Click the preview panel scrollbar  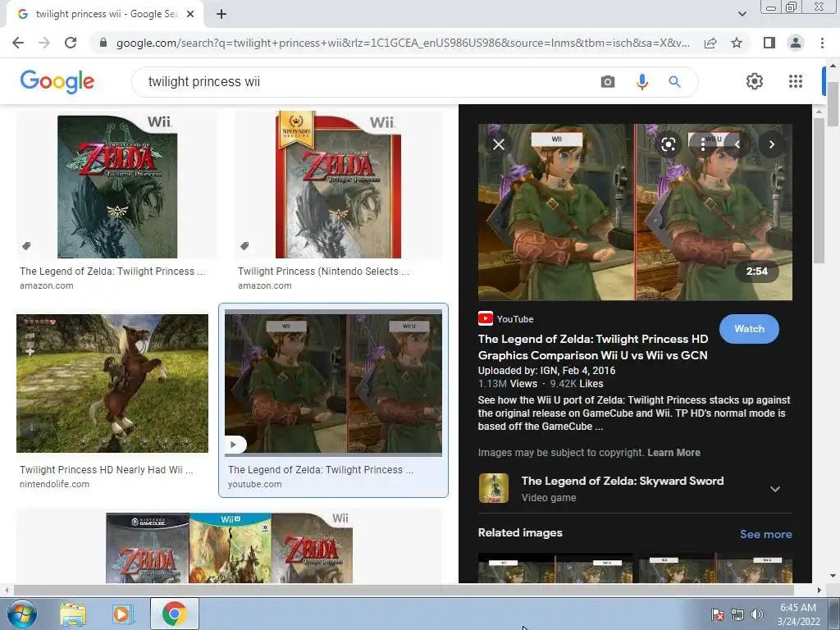tap(819, 190)
